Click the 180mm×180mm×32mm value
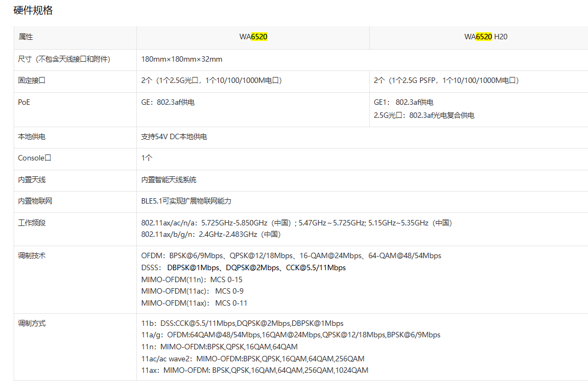 click(182, 59)
